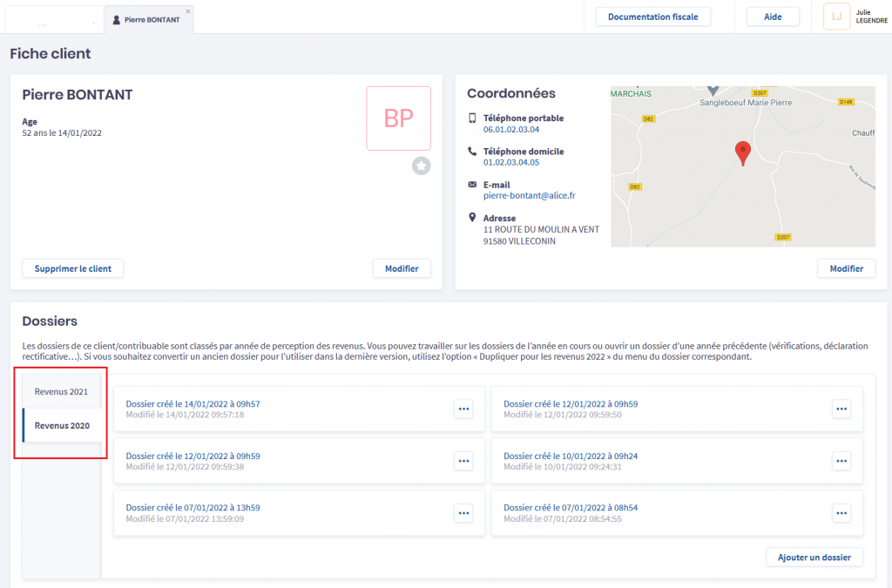Open dossier created 14/01/2022 à 09h57
The image size is (892, 588).
[x=193, y=404]
